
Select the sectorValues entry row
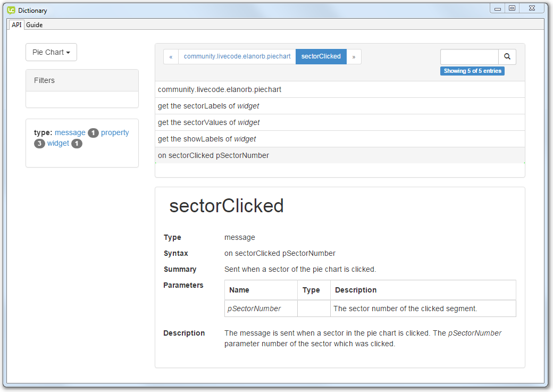coord(208,122)
